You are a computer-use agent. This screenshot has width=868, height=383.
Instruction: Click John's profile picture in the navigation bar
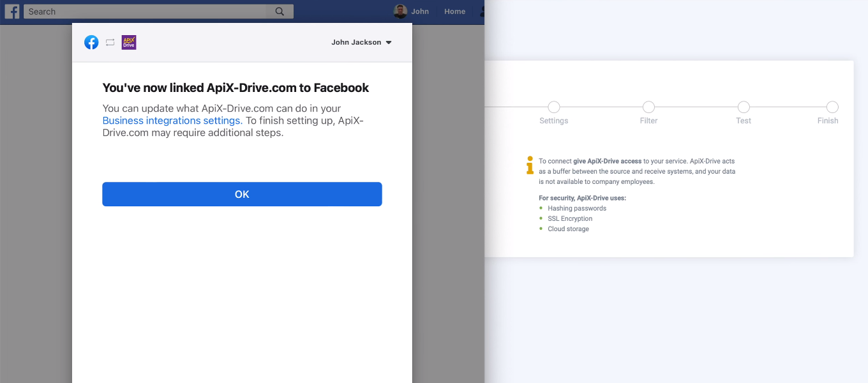point(399,11)
